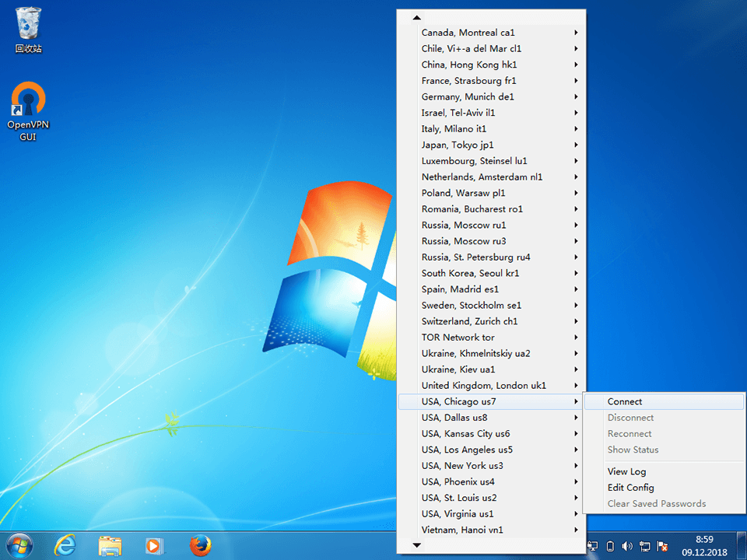Open the USA, St. Louis us2 entry
The image size is (747, 560).
pos(491,498)
